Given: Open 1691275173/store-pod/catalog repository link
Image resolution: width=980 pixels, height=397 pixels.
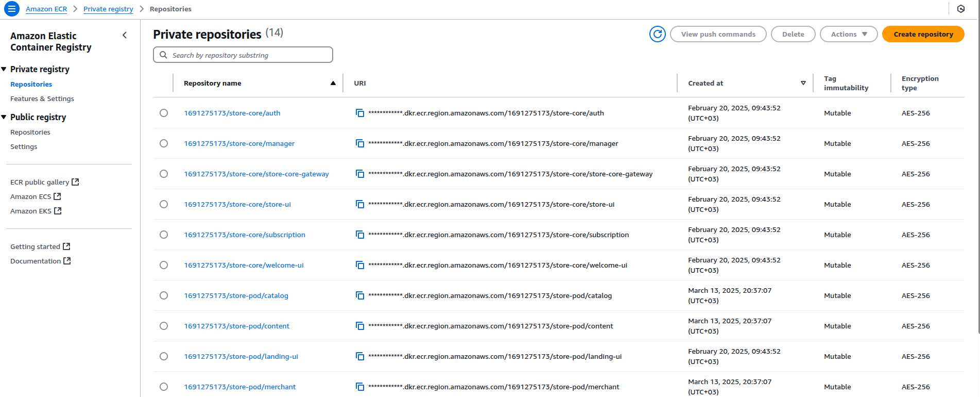Looking at the screenshot, I should (236, 295).
